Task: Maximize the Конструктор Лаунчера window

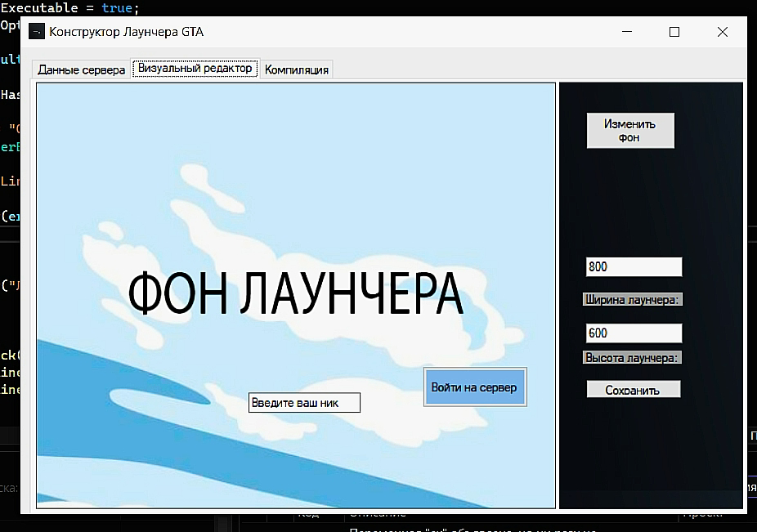Action: pyautogui.click(x=674, y=32)
